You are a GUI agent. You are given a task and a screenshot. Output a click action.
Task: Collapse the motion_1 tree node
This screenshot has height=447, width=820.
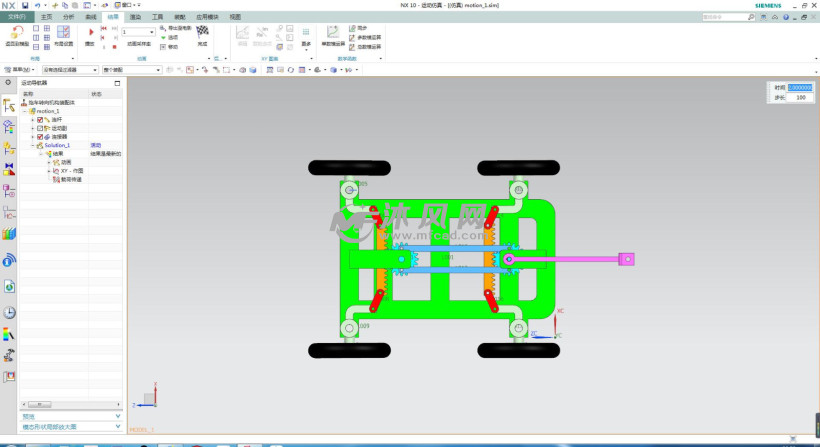tap(25, 111)
